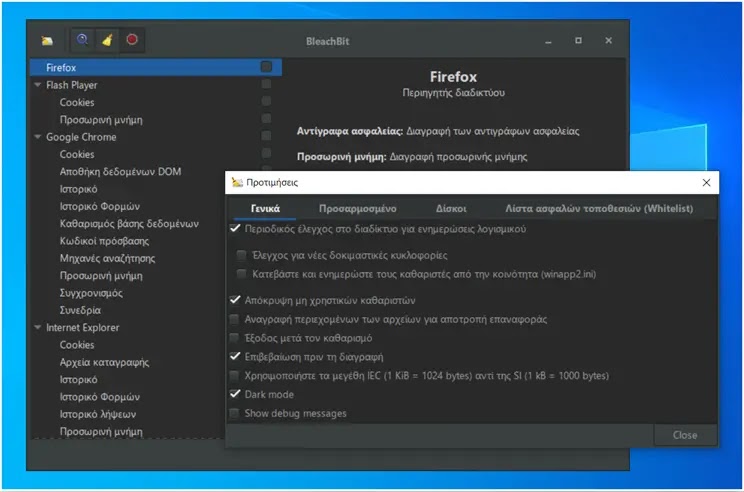Turn off the Dark mode checkbox
The width and height of the screenshot is (744, 492).
pyautogui.click(x=235, y=394)
